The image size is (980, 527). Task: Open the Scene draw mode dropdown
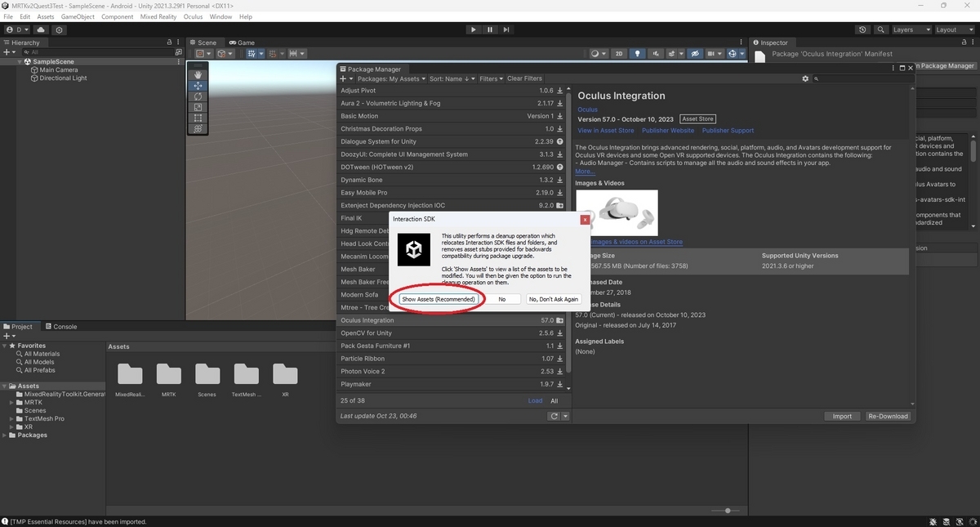pos(599,54)
